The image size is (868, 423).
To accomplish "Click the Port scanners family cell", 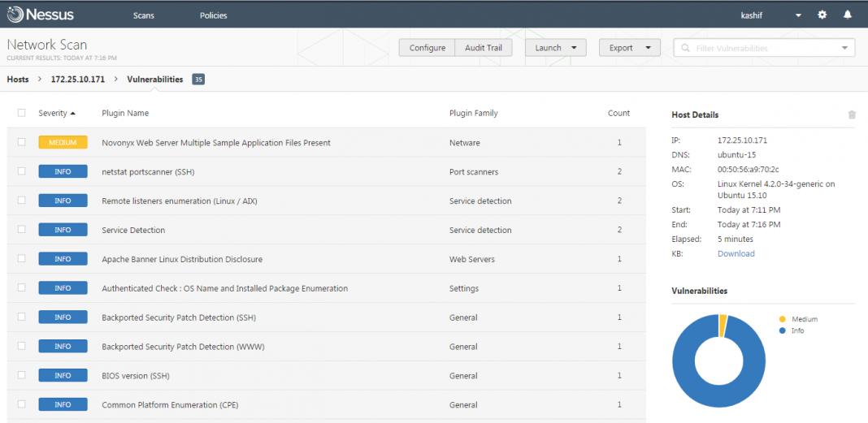I will coord(474,172).
